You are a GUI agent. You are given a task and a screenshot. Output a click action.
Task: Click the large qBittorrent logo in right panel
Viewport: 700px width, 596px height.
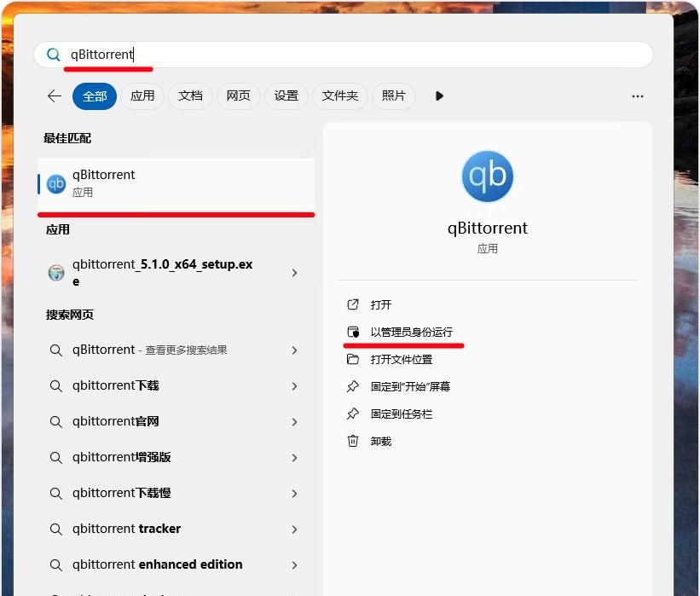point(487,176)
